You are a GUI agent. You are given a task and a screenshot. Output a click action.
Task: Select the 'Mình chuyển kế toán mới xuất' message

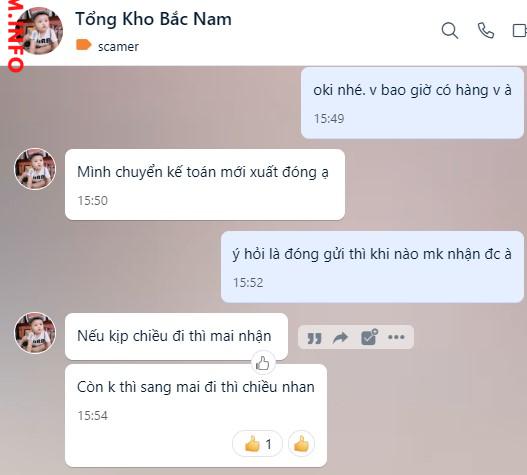(x=205, y=185)
